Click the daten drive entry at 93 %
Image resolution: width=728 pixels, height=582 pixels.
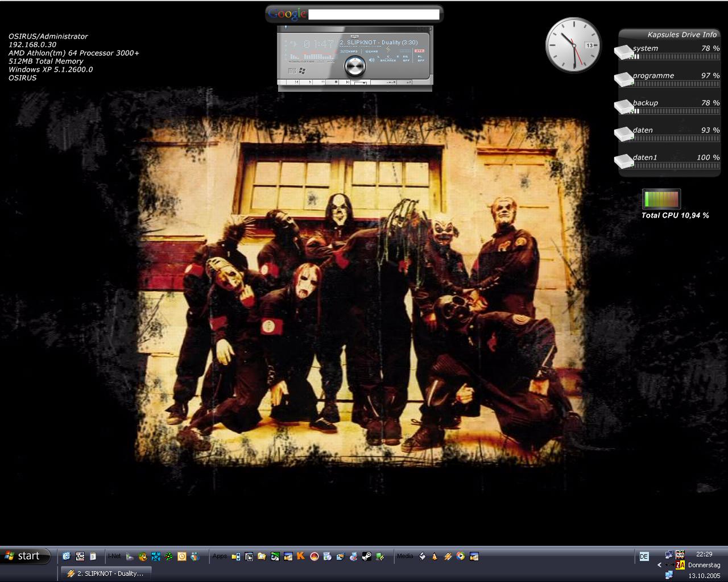pyautogui.click(x=668, y=134)
